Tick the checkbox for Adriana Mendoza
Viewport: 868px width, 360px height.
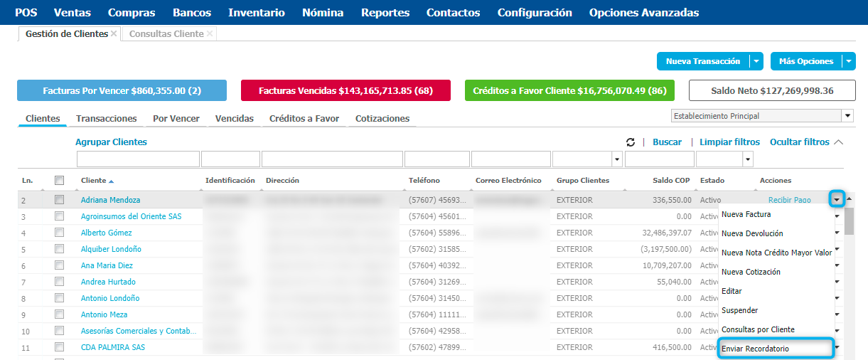pyautogui.click(x=60, y=200)
